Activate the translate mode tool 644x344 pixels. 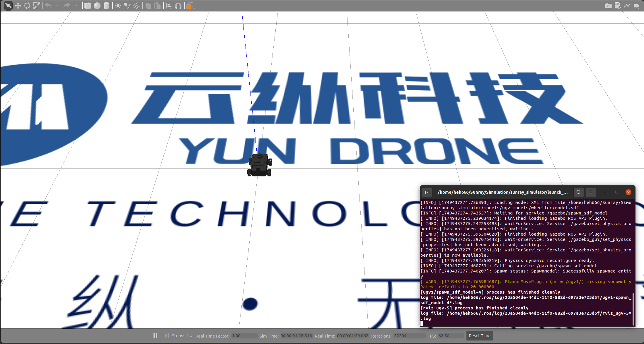[x=18, y=6]
